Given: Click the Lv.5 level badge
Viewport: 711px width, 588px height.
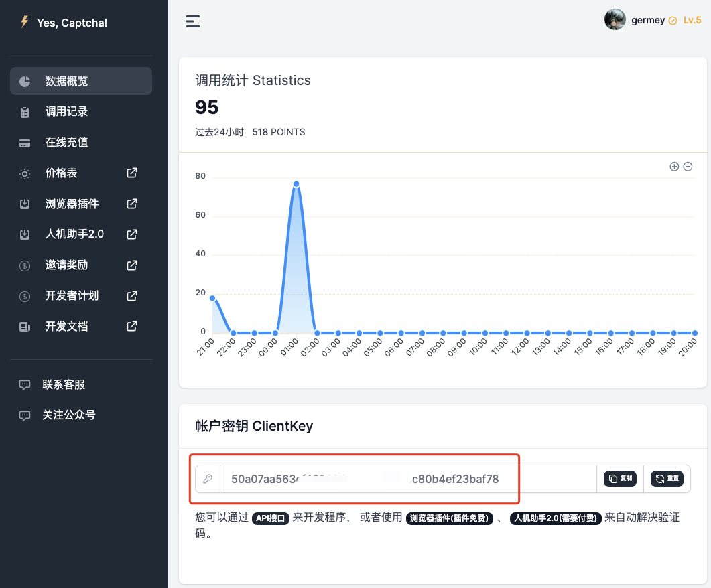Looking at the screenshot, I should pyautogui.click(x=692, y=20).
